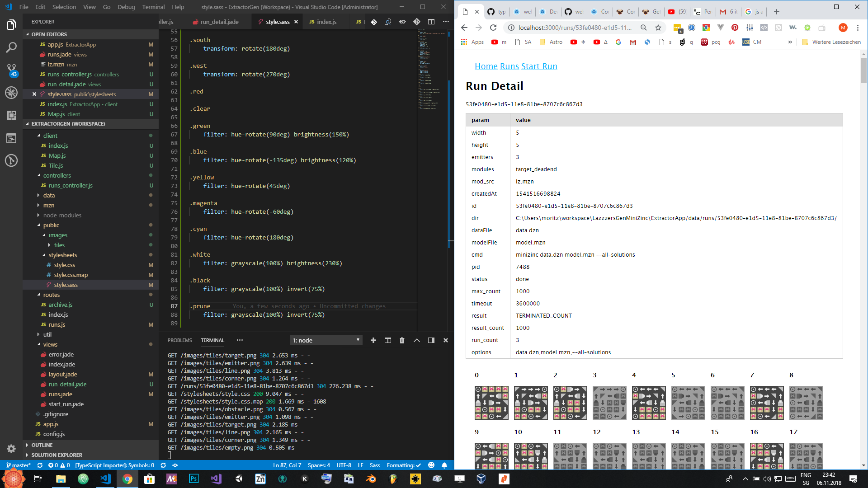Click the Runs breadcrumb link

click(509, 66)
